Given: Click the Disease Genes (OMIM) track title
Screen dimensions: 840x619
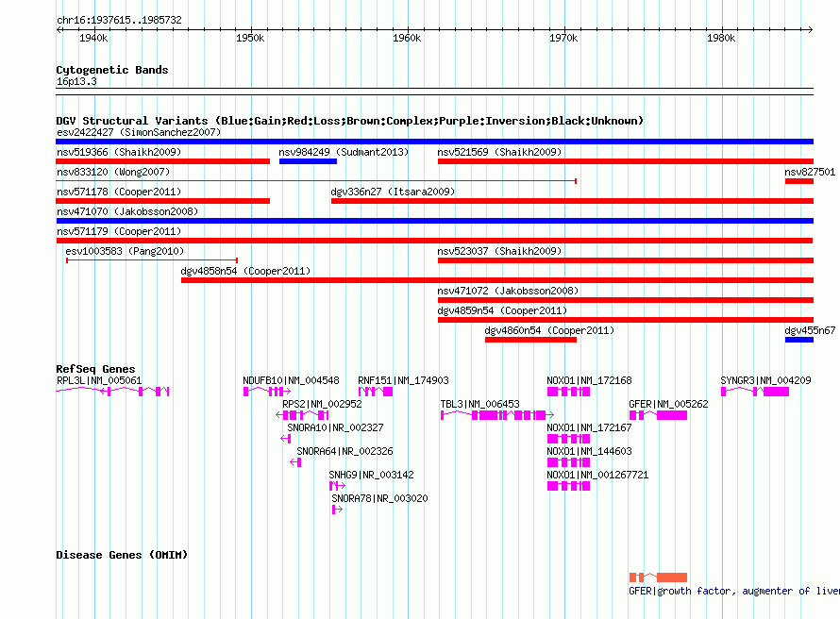Looking at the screenshot, I should point(122,555).
